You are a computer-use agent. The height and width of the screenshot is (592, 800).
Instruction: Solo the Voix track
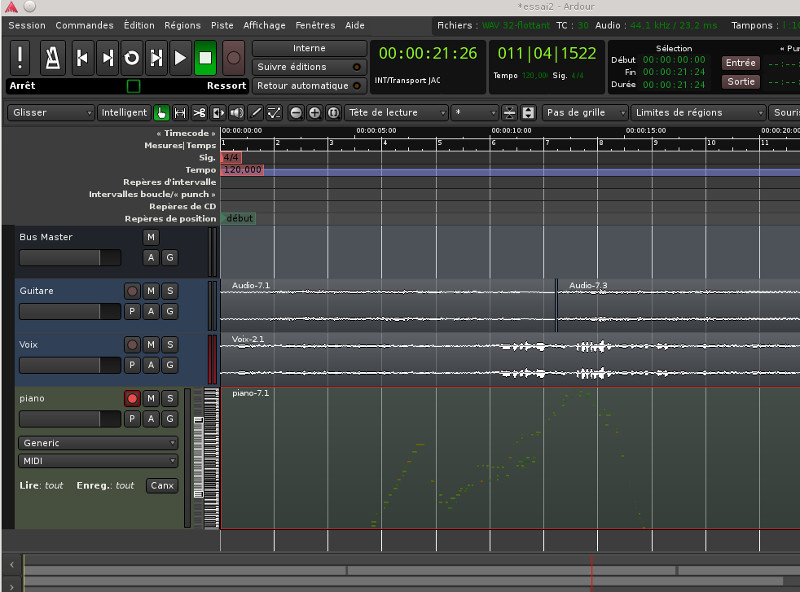(x=169, y=345)
